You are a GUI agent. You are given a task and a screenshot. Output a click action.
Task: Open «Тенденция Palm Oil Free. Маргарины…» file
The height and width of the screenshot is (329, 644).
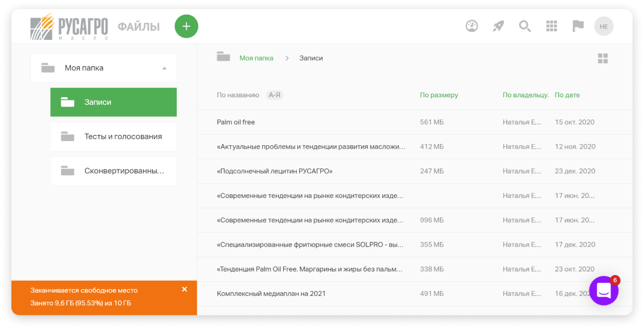pyautogui.click(x=309, y=269)
